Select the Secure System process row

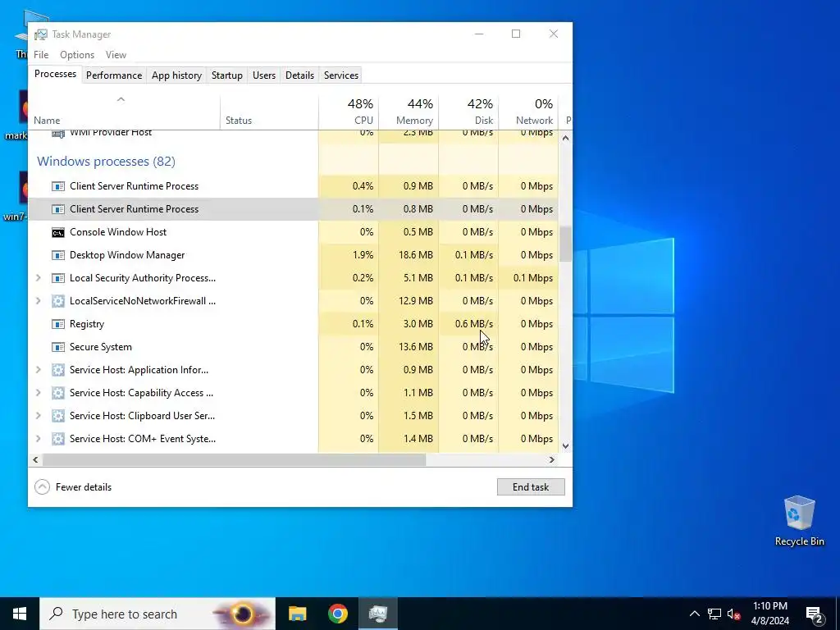[x=293, y=347]
